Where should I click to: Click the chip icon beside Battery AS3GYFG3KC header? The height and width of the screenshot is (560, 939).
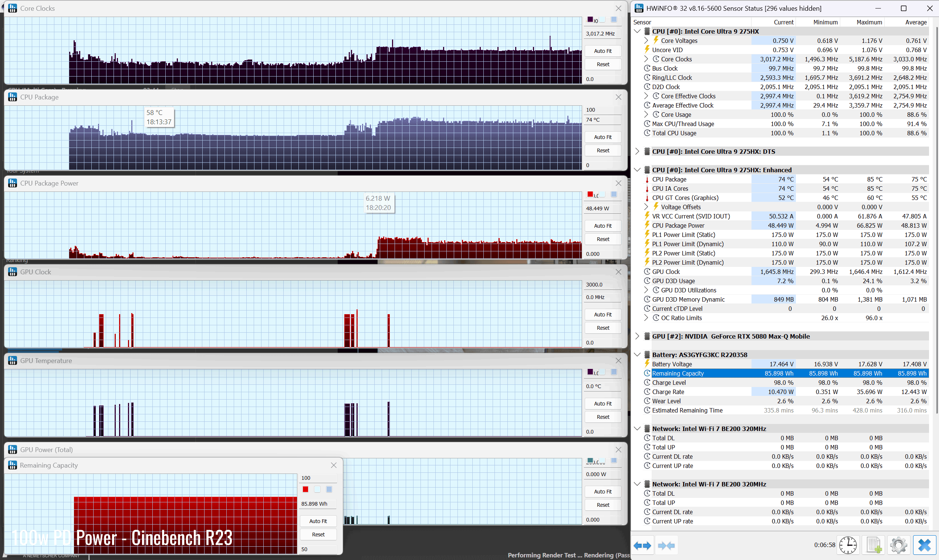[647, 355]
